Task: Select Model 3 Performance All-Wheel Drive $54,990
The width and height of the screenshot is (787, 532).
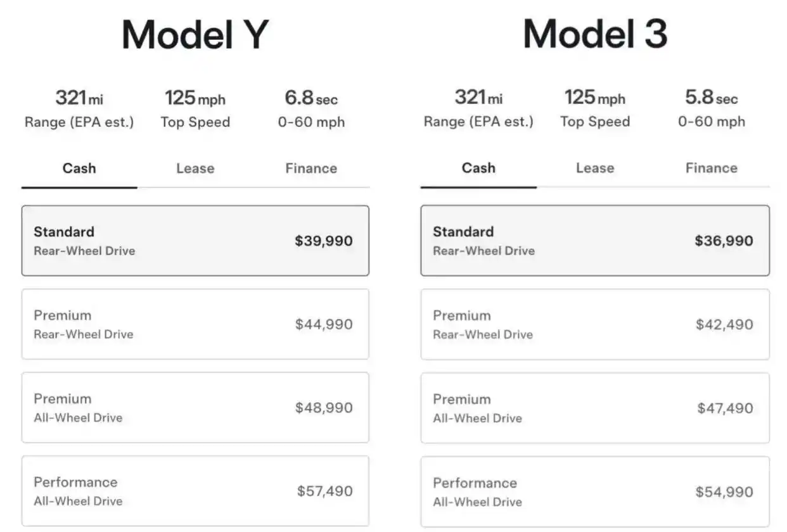Action: pyautogui.click(x=595, y=492)
